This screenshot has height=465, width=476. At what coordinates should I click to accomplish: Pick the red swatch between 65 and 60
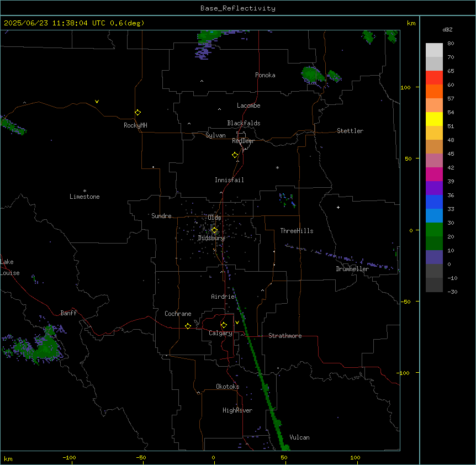pyautogui.click(x=434, y=77)
